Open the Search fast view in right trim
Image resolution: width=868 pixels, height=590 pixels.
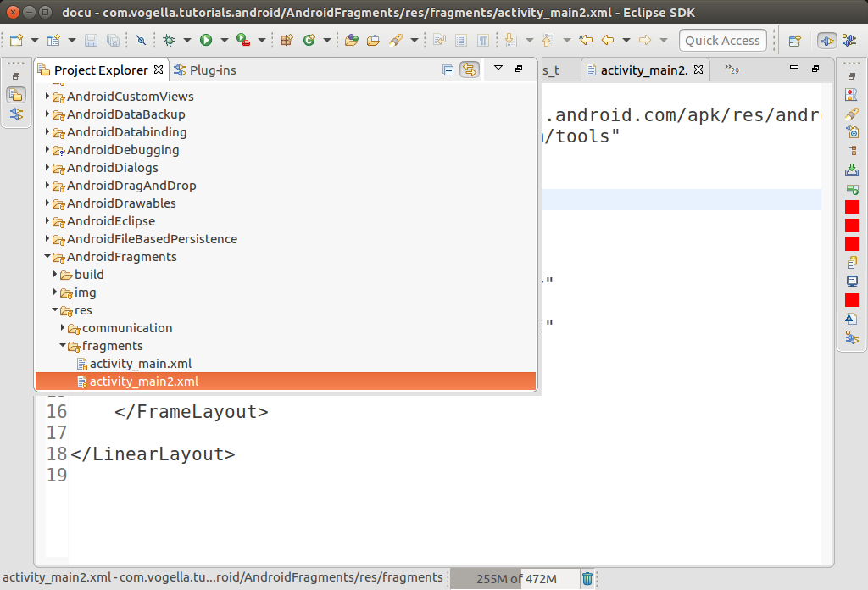click(852, 114)
